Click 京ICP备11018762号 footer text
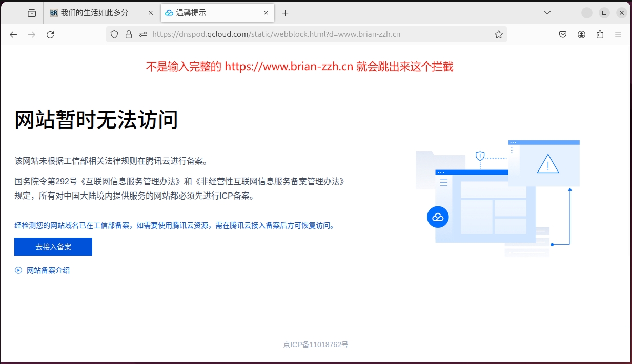This screenshot has width=632, height=364. click(x=316, y=345)
